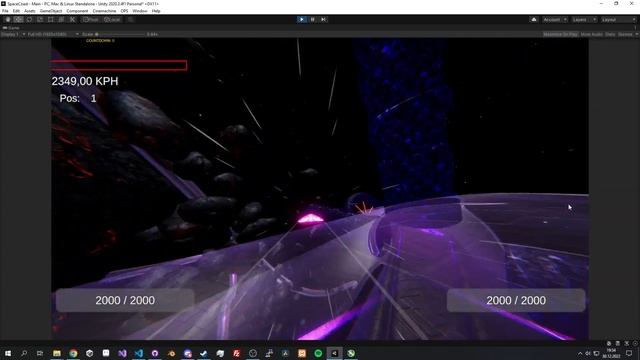Open the Account dropdown
Screen dimensions: 640x360
point(555,19)
